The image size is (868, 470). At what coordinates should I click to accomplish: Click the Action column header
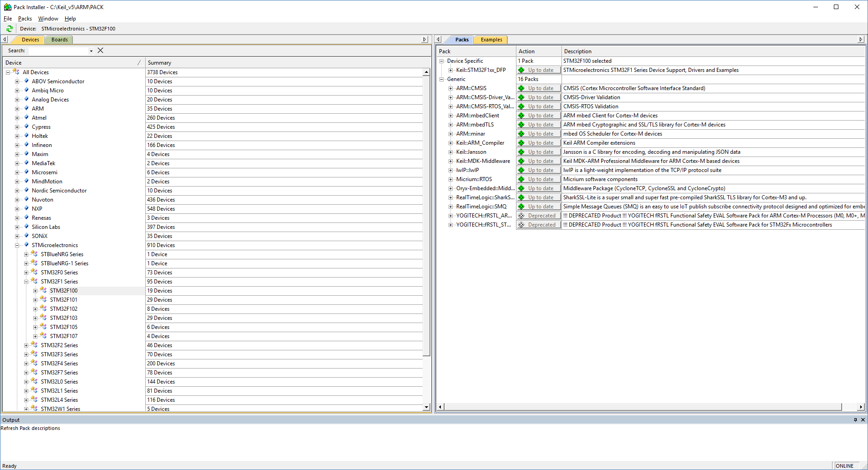coord(539,51)
